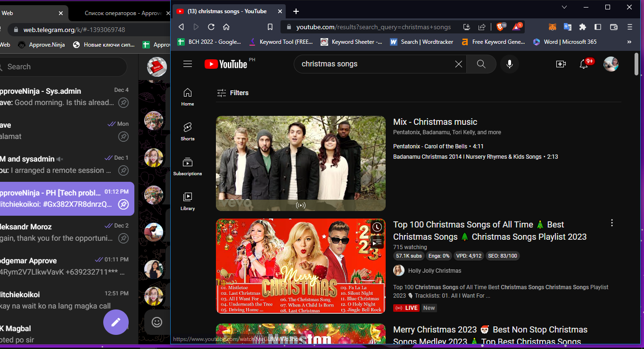Open the YouTube account avatar menu
Viewport: 644px width, 349px height.
click(x=611, y=64)
